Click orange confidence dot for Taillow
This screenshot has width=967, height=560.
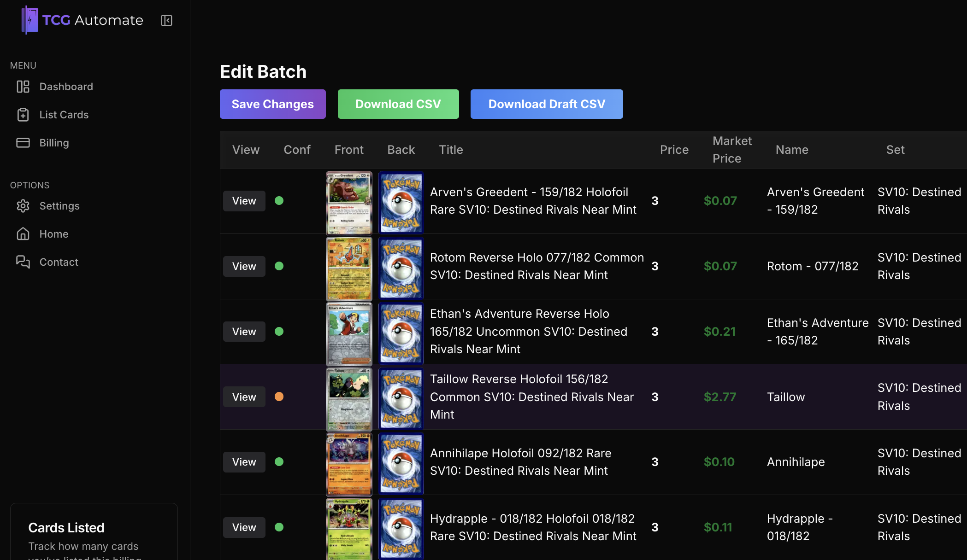tap(279, 397)
